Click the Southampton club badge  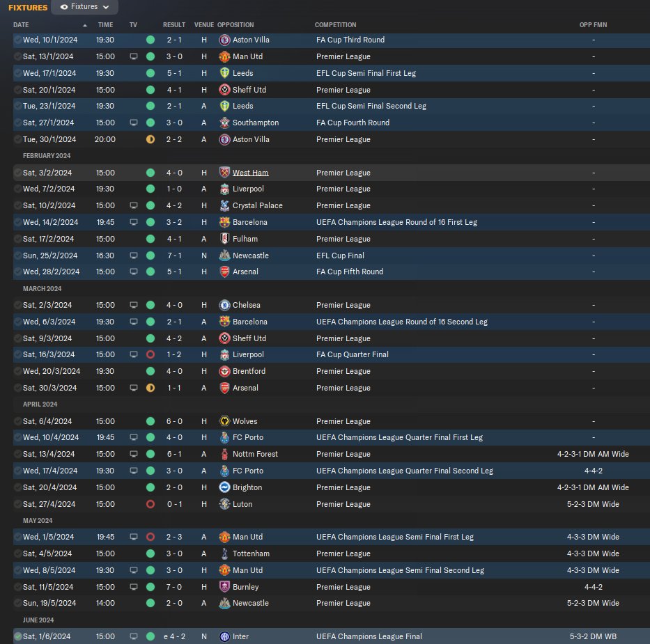pyautogui.click(x=224, y=123)
